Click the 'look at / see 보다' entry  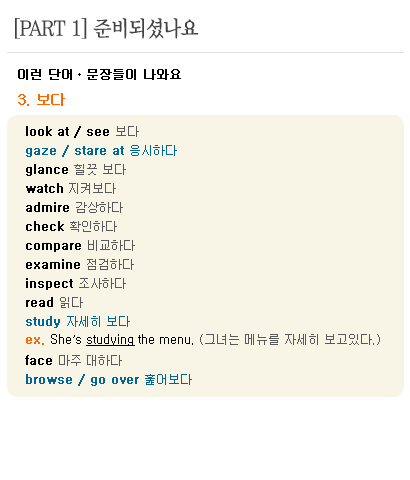(x=82, y=132)
